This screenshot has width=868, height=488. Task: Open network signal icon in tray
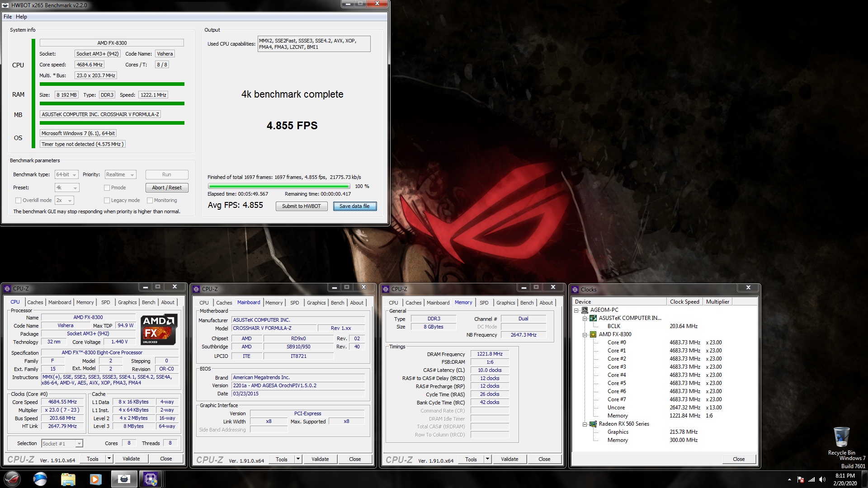[x=811, y=479]
